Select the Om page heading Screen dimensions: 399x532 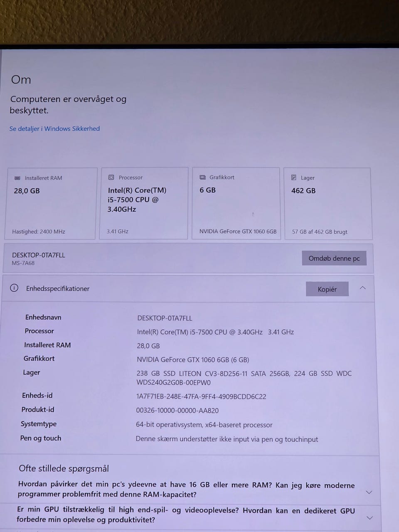(x=21, y=79)
